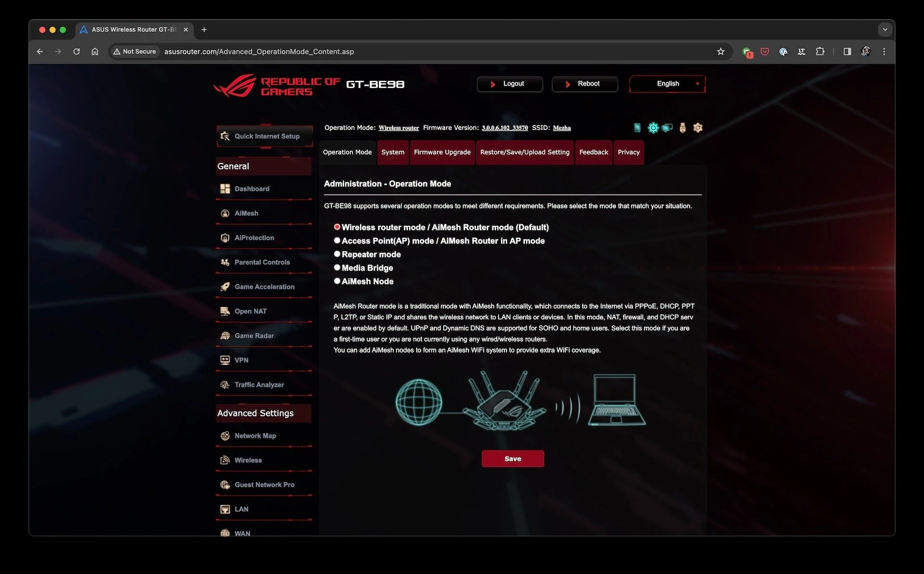Viewport: 924px width, 574px height.
Task: Open the Privacy tab
Action: pyautogui.click(x=629, y=152)
